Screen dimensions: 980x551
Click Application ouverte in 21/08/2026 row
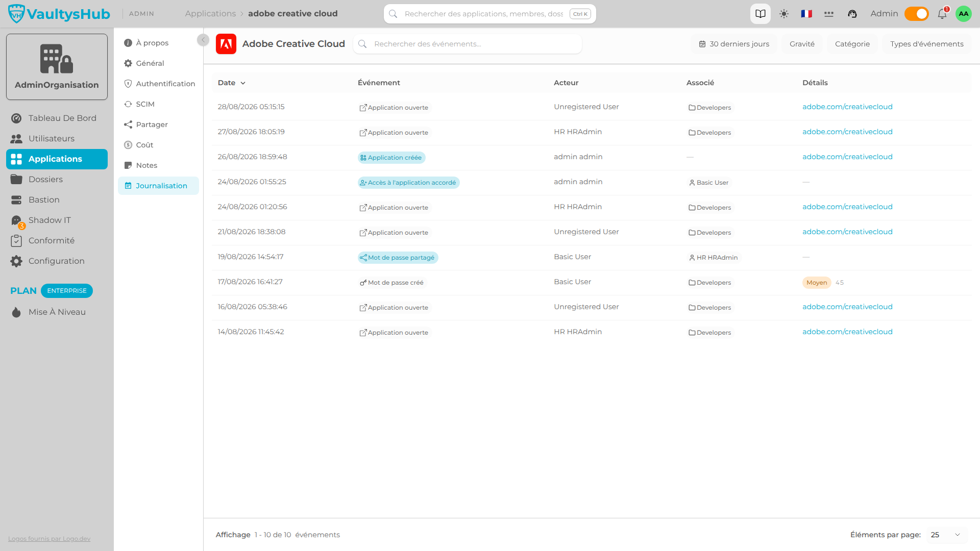[394, 233]
